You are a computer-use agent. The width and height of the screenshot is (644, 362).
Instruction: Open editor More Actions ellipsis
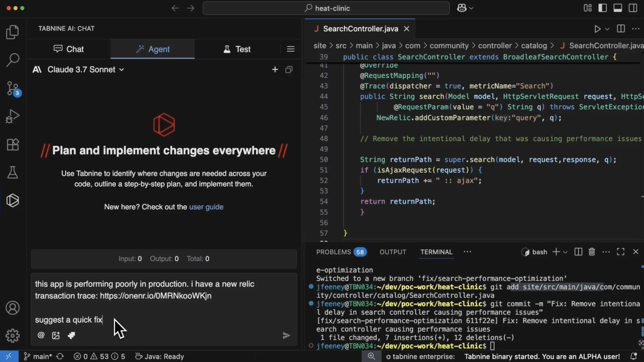coord(636,28)
